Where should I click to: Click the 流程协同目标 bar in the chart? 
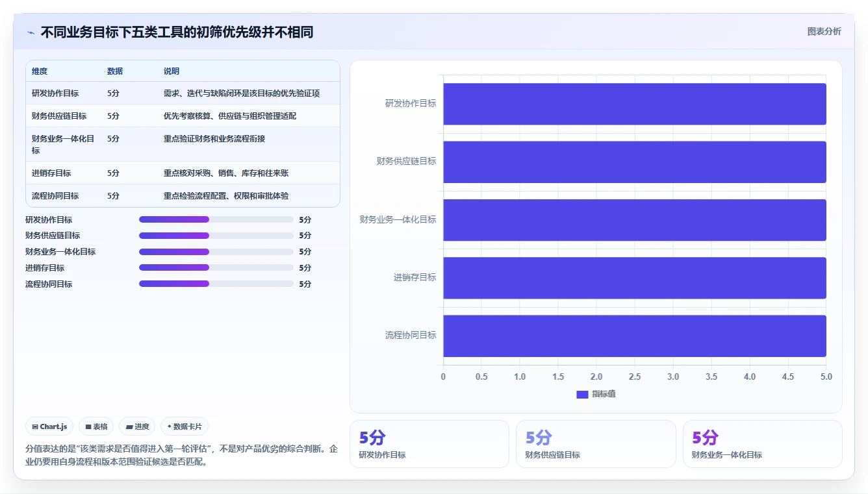point(635,336)
